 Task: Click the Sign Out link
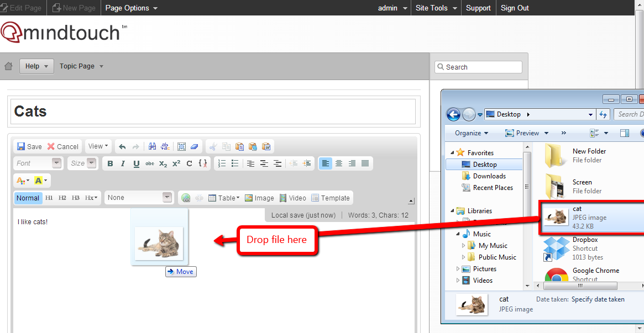[x=515, y=8]
